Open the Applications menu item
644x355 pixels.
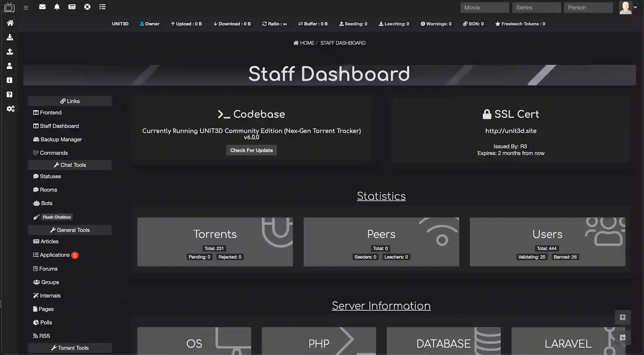(54, 255)
